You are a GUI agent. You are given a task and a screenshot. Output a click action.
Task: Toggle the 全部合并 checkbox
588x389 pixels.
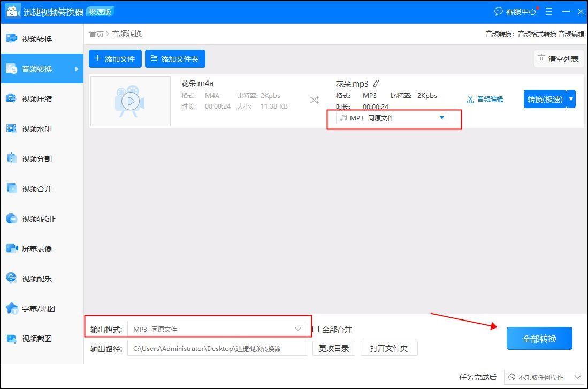click(x=316, y=329)
